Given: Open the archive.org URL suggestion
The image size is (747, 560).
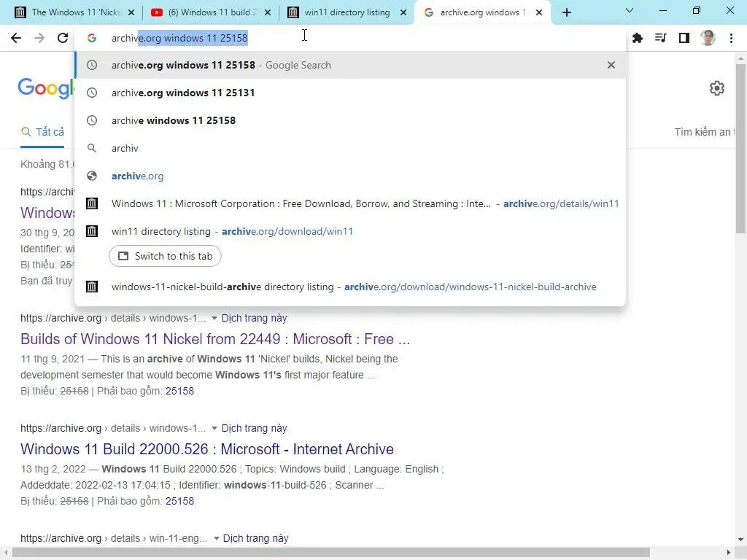Looking at the screenshot, I should pos(350,176).
